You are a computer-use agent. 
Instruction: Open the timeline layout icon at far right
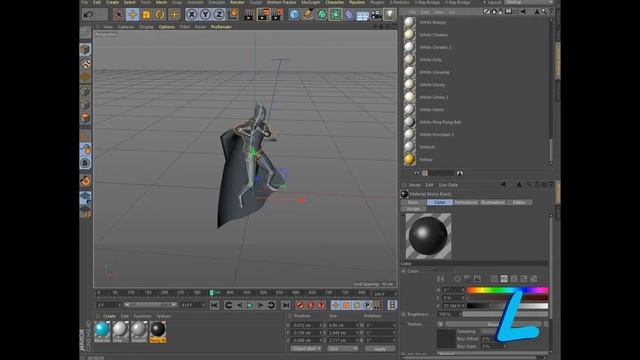click(x=392, y=305)
